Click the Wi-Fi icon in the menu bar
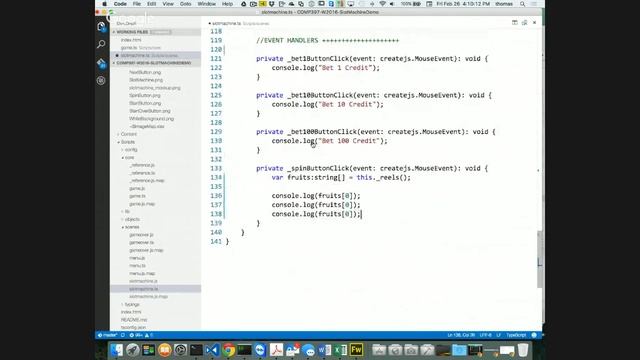The image size is (640, 360). coord(382,4)
